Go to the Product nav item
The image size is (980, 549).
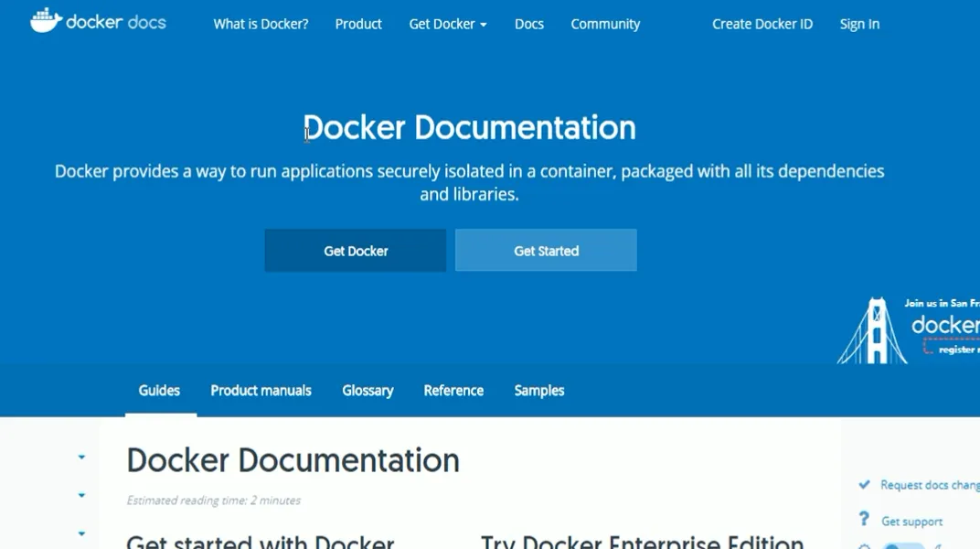[358, 24]
